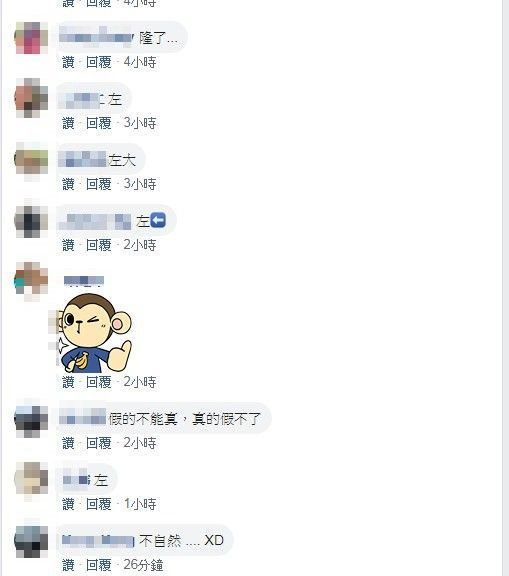Open commenter name on the sticker comment
The height and width of the screenshot is (576, 509).
84,281
